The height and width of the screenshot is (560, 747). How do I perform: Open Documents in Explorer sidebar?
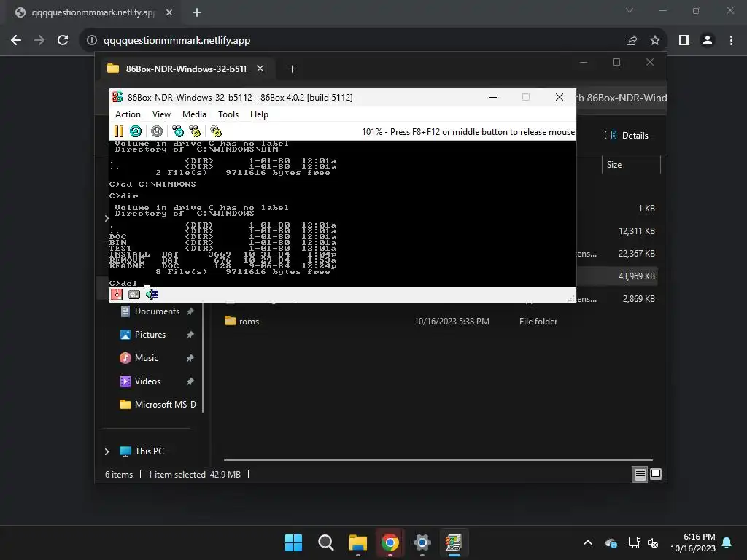coord(157,311)
